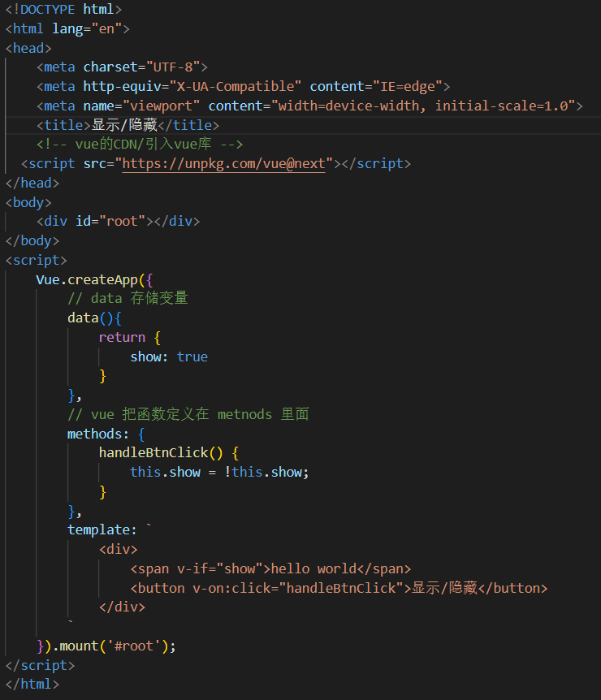The image size is (601, 700).
Task: Click the X-UA-Compatible meta attribute
Action: (236, 87)
